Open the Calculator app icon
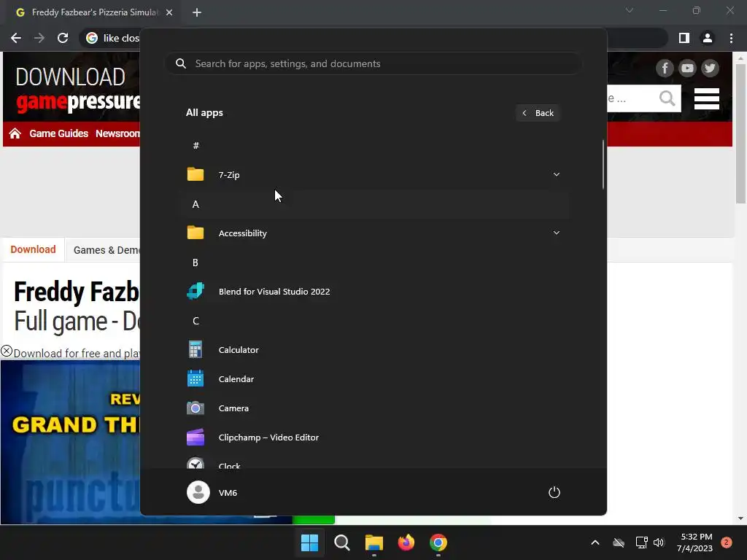 coord(196,349)
